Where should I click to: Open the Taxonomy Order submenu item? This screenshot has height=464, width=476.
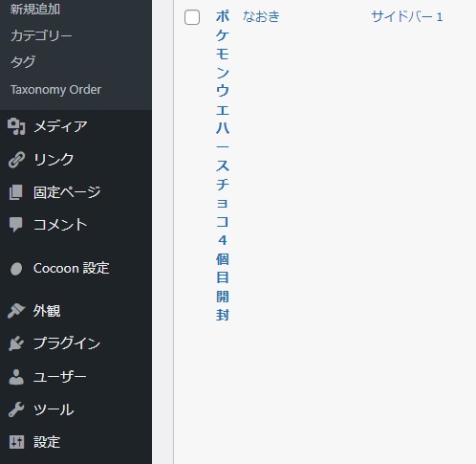click(x=55, y=90)
